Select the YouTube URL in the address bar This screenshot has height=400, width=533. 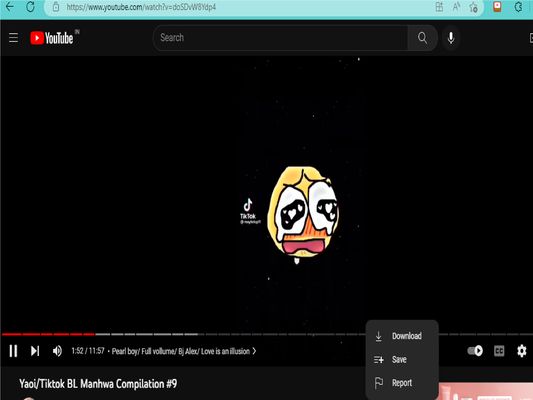click(x=141, y=7)
